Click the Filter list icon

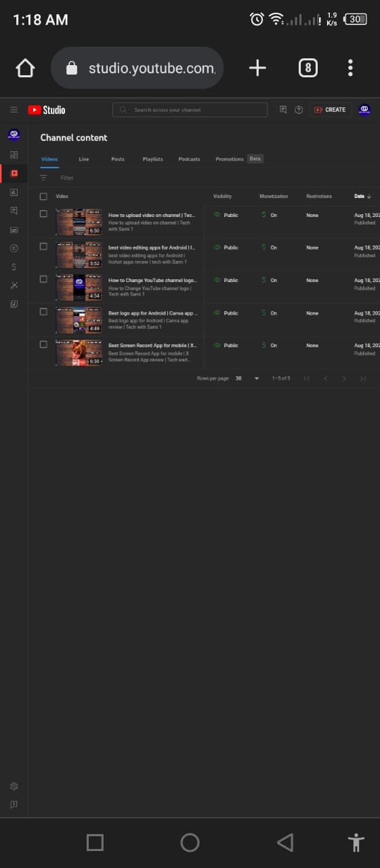click(43, 178)
